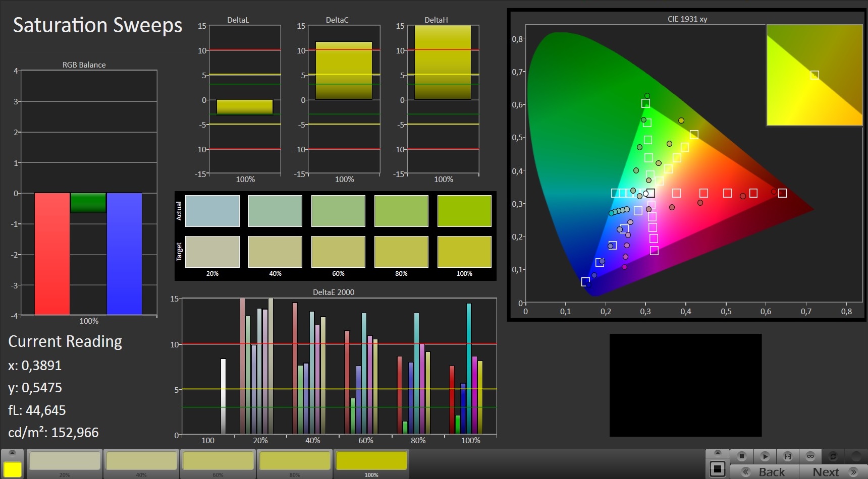The height and width of the screenshot is (479, 868).
Task: Click the black pattern preview box
Action: (685, 385)
